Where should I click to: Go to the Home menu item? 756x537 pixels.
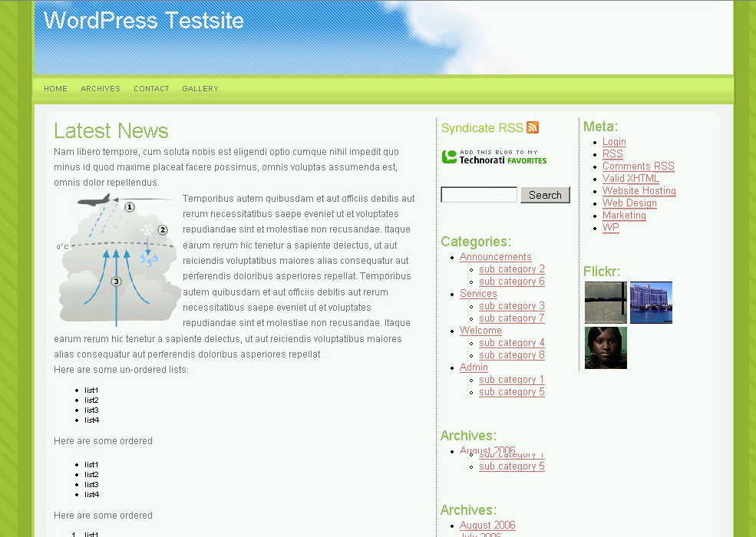point(55,89)
